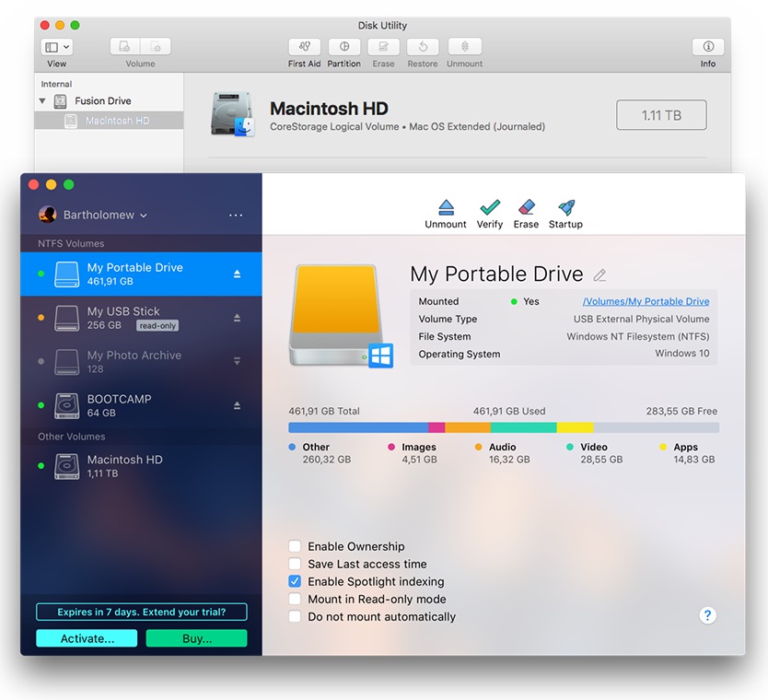Select My Portable Drive in NTFS Volumes
Image resolution: width=768 pixels, height=700 pixels.
point(141,274)
